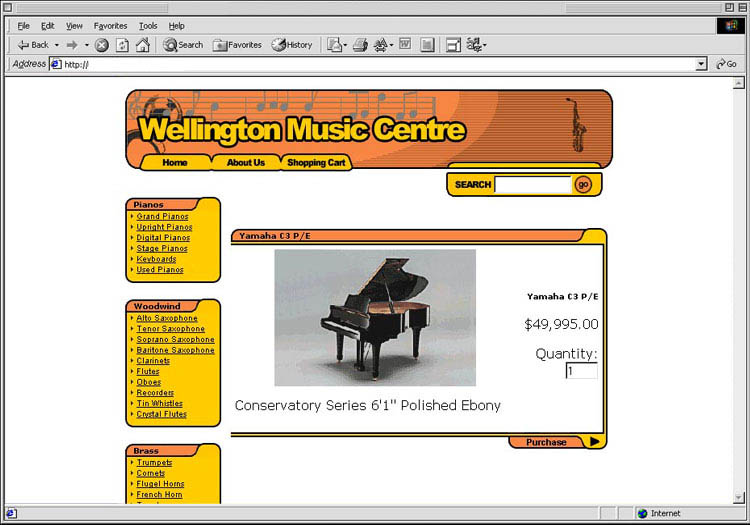The height and width of the screenshot is (525, 750).
Task: Open the Used Pianos link
Action: (x=160, y=269)
